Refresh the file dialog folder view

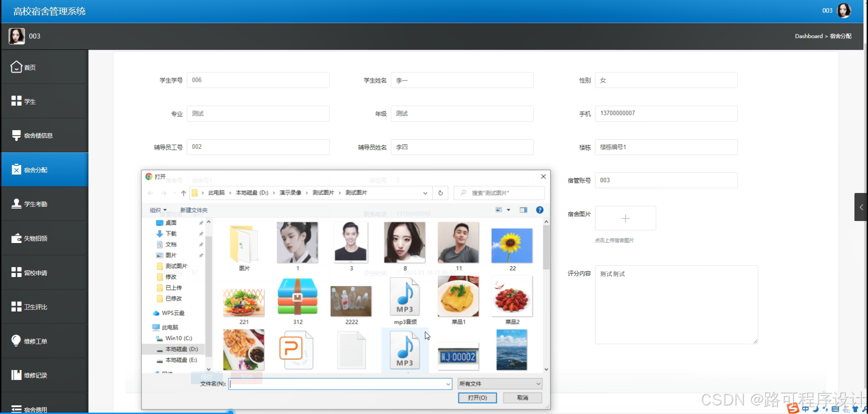coord(440,193)
